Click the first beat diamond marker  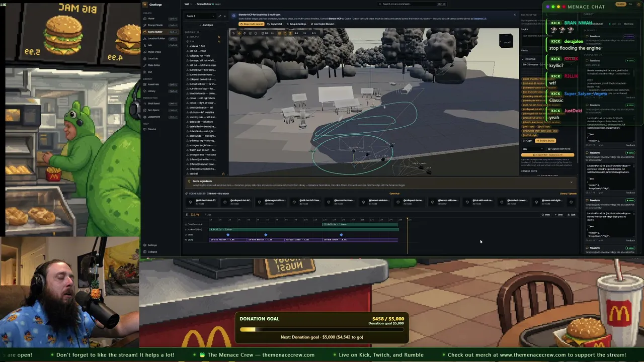coord(228,235)
